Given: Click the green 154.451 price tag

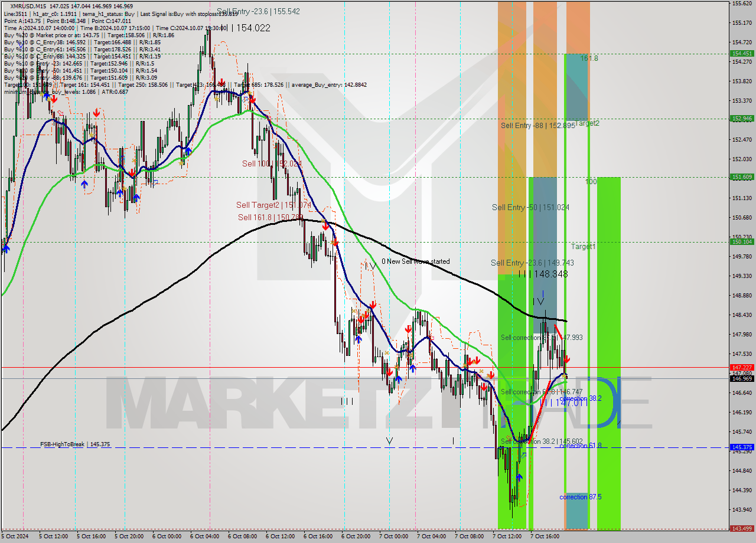Looking at the screenshot, I should [x=742, y=53].
